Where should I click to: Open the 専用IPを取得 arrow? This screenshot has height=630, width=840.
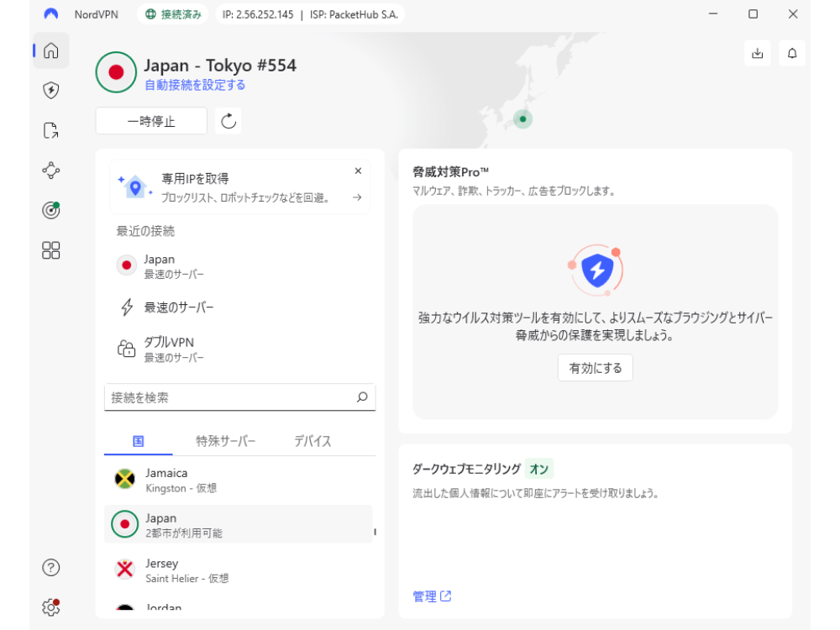click(357, 197)
